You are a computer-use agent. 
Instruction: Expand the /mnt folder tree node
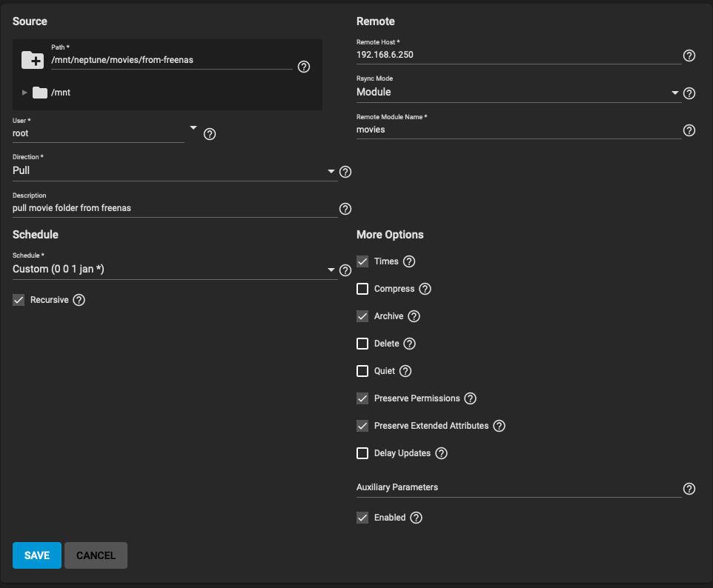(x=24, y=93)
